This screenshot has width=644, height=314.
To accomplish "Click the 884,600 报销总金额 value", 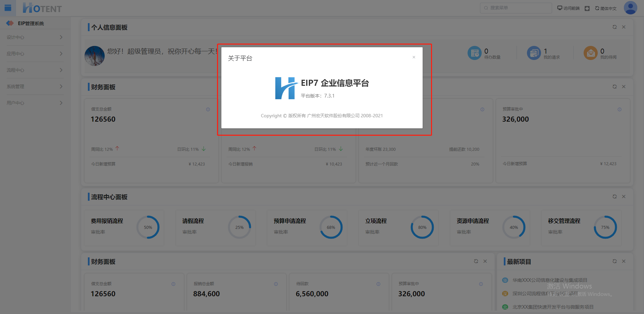I will (x=207, y=294).
